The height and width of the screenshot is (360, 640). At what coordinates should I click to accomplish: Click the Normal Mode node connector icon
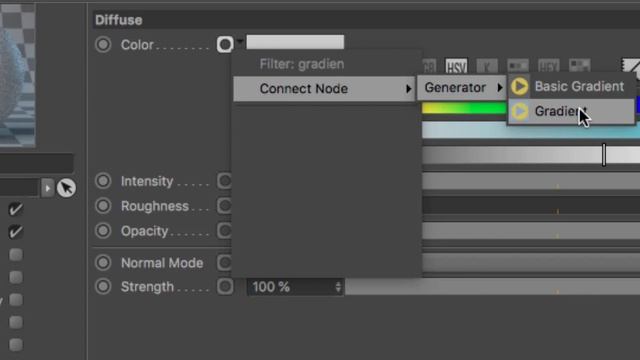(224, 262)
